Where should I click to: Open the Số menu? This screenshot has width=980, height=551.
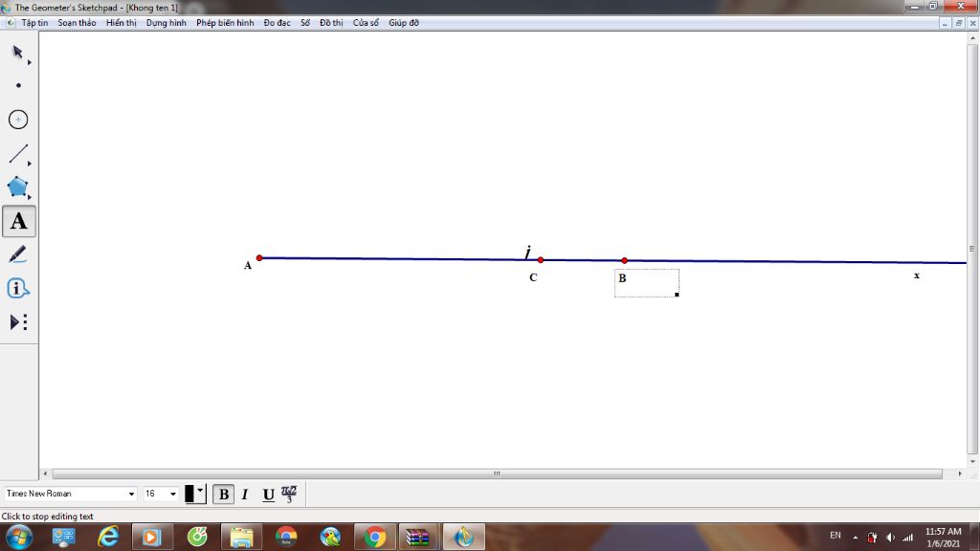[305, 23]
